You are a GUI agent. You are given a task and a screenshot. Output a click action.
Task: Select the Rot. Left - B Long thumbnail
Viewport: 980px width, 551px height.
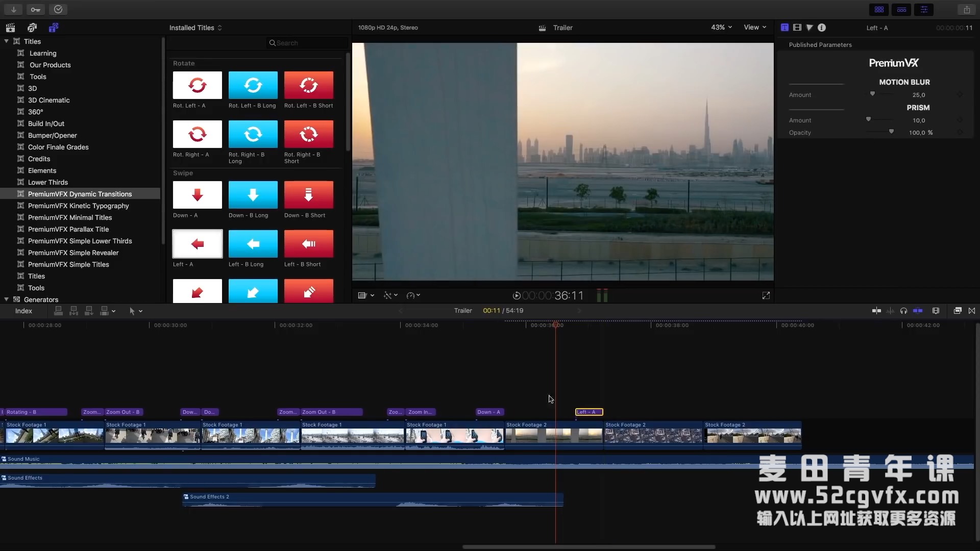pyautogui.click(x=253, y=85)
